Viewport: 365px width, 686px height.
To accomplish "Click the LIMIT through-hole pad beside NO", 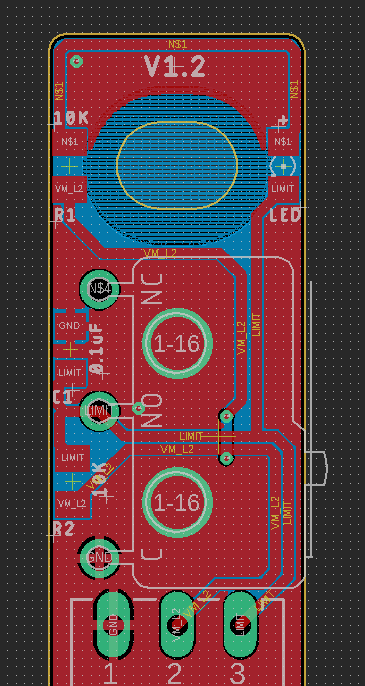I will pos(99,411).
